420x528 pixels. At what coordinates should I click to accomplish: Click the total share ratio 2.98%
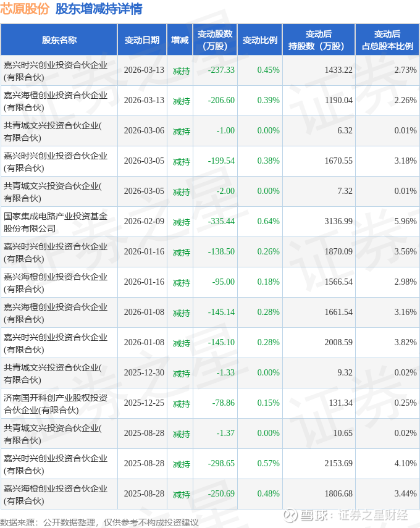click(x=406, y=282)
